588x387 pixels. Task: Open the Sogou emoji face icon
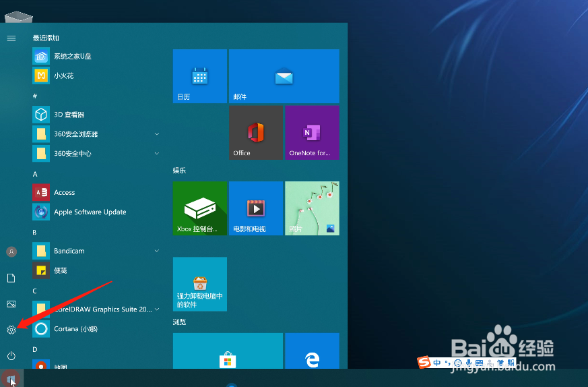(x=458, y=363)
